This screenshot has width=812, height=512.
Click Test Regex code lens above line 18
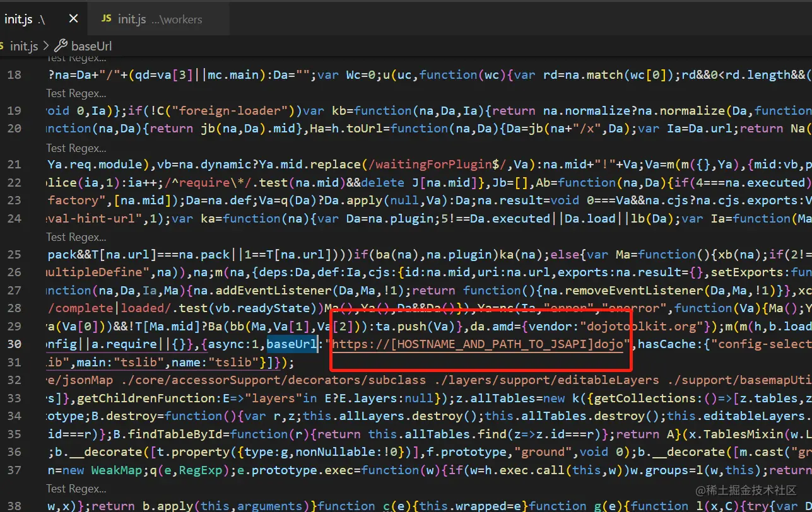[x=77, y=58]
